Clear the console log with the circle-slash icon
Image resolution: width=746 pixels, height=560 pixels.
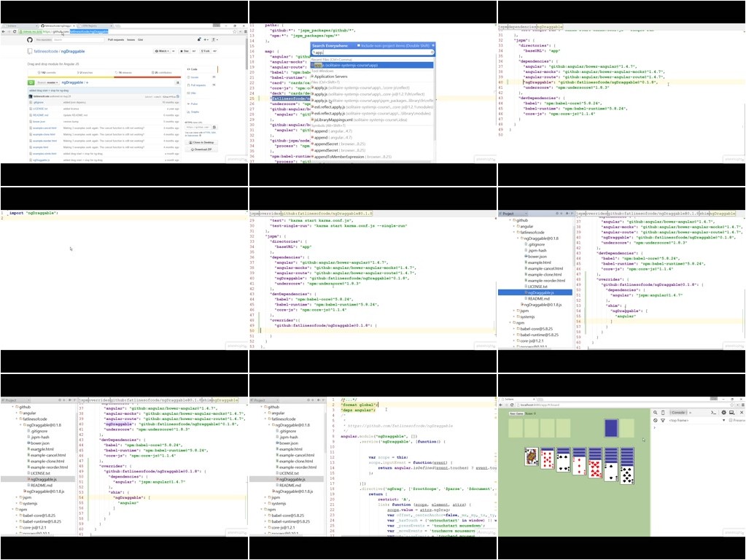[655, 421]
